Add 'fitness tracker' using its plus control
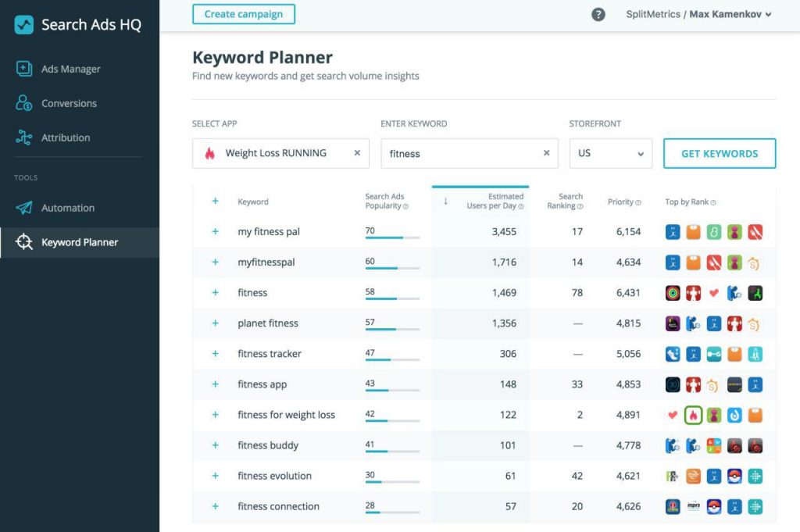Image resolution: width=800 pixels, height=532 pixels. (x=215, y=353)
